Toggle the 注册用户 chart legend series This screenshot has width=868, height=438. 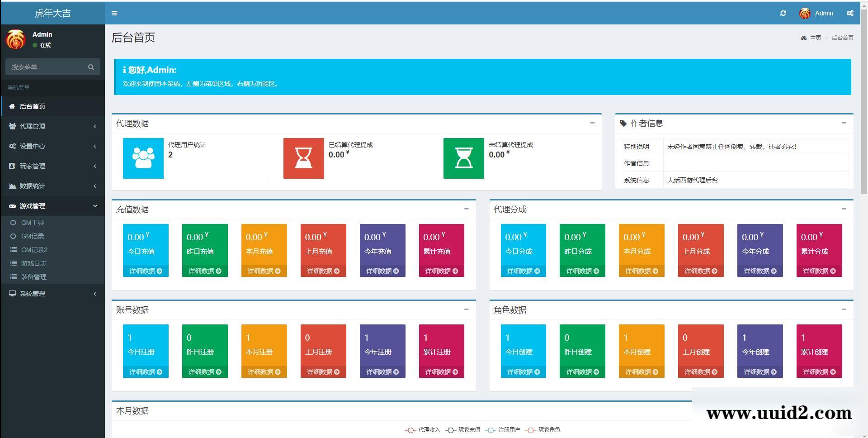(x=503, y=430)
